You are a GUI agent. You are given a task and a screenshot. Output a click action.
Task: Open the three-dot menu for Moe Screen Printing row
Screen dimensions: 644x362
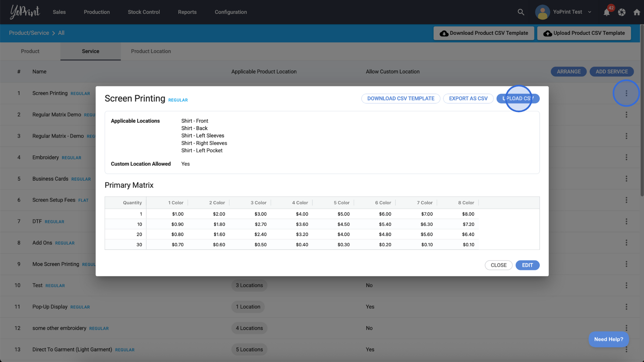pos(626,264)
